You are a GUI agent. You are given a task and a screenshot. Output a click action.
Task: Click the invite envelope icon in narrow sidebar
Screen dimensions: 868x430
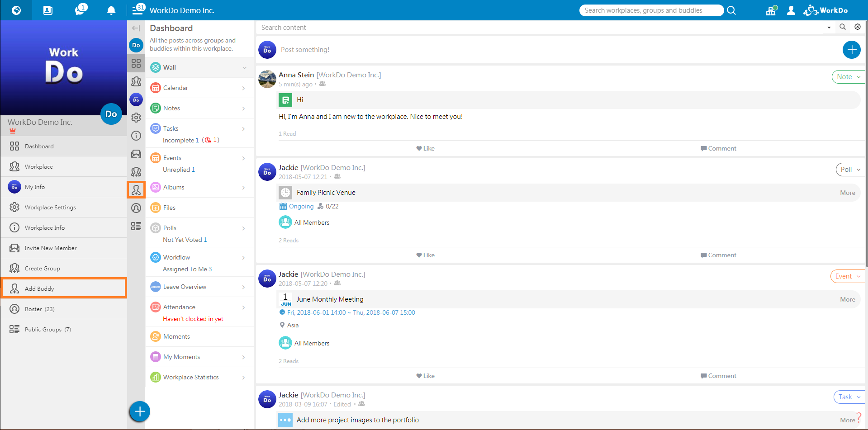pyautogui.click(x=136, y=154)
